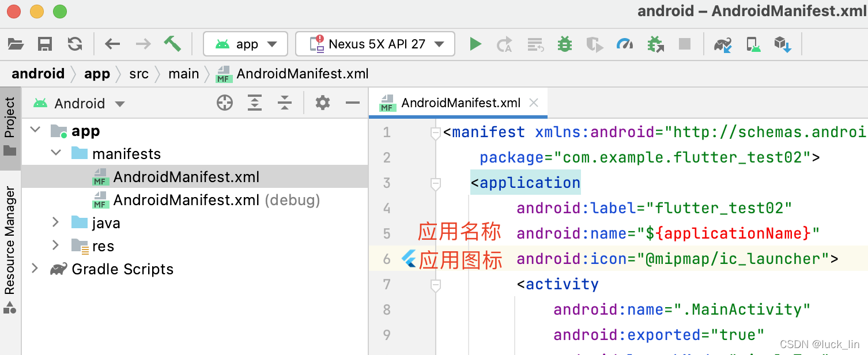The width and height of the screenshot is (868, 355).
Task: Build the project with the hammer icon
Action: click(172, 44)
